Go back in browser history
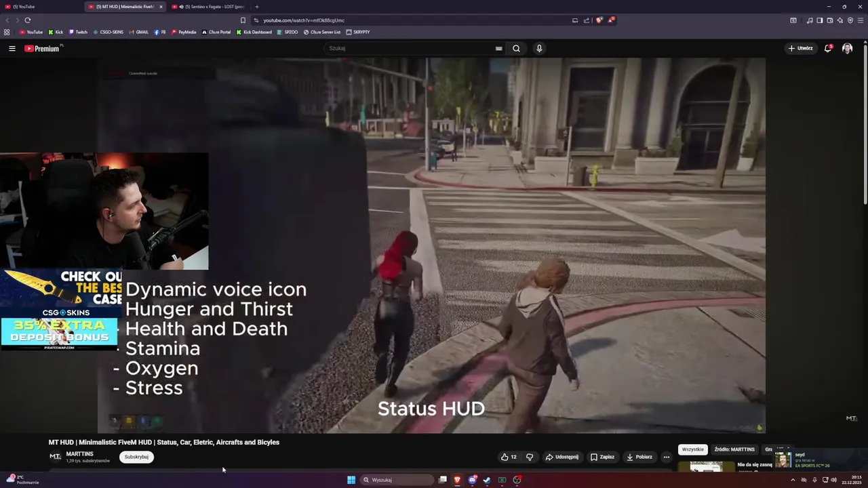Screen dimensions: 868x488 point(7,20)
